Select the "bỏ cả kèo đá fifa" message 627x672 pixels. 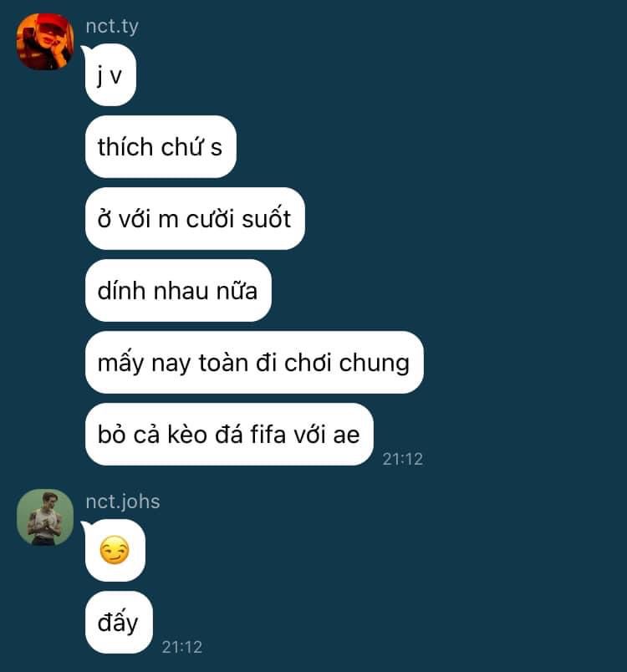click(229, 434)
